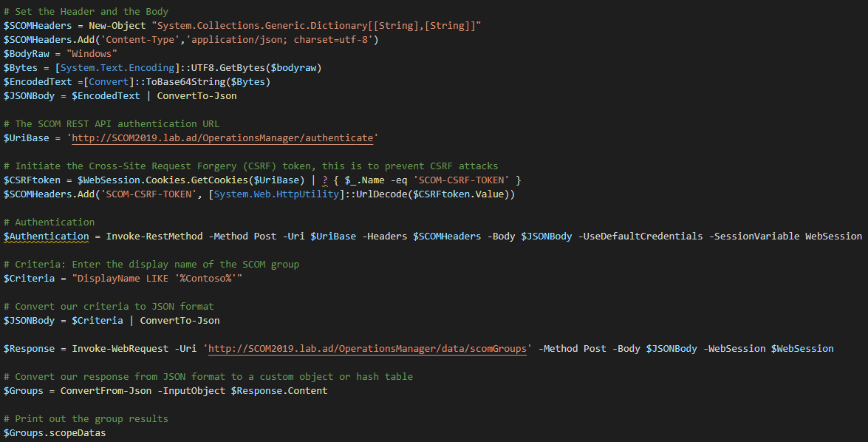Click the squiggly-underlined ? alias
This screenshot has height=442, width=868.
point(325,180)
